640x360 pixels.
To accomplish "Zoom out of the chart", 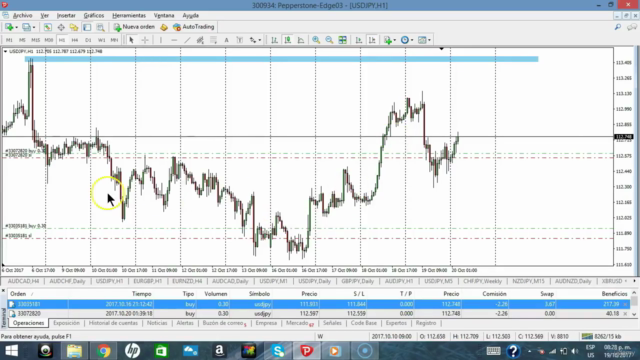I will coord(329,40).
